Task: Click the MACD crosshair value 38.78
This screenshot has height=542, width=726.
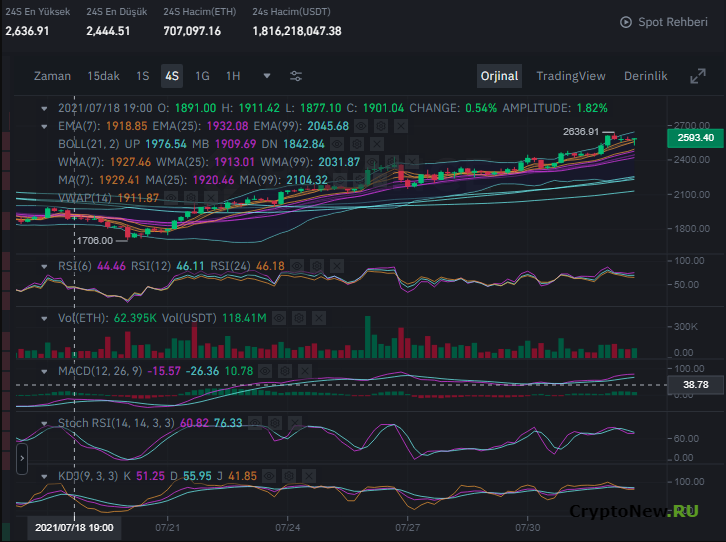Action: click(695, 385)
